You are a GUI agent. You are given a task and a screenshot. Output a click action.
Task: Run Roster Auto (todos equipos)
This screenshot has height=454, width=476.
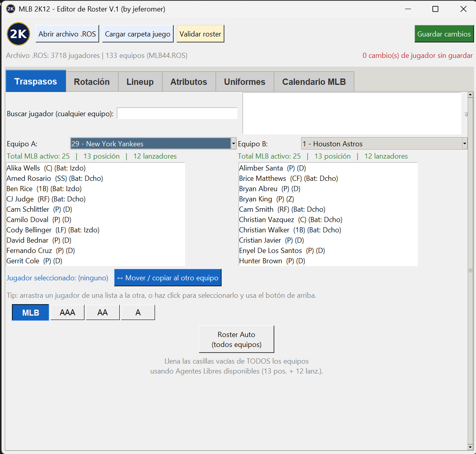point(236,339)
